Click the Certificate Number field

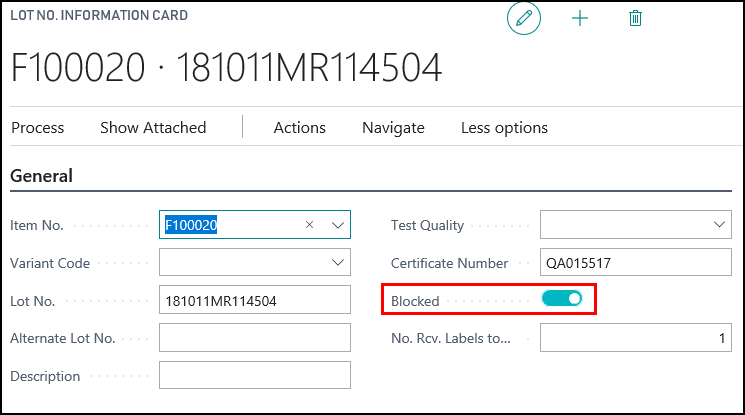pyautogui.click(x=635, y=263)
